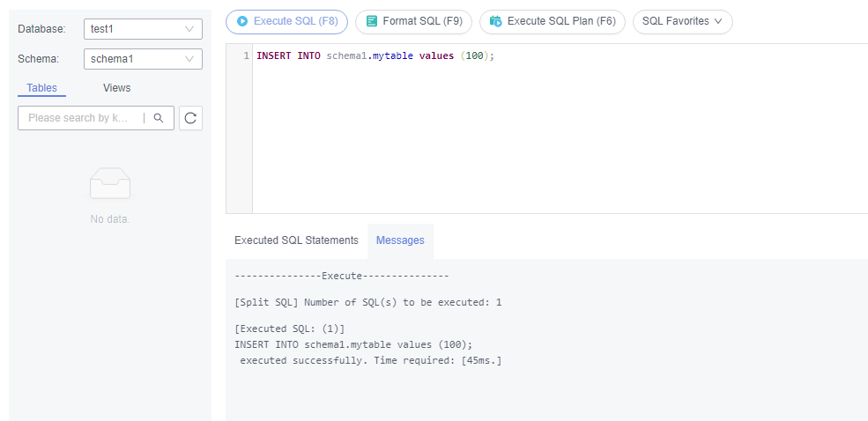The image size is (868, 421).
Task: Click the refresh tables icon
Action: [190, 118]
